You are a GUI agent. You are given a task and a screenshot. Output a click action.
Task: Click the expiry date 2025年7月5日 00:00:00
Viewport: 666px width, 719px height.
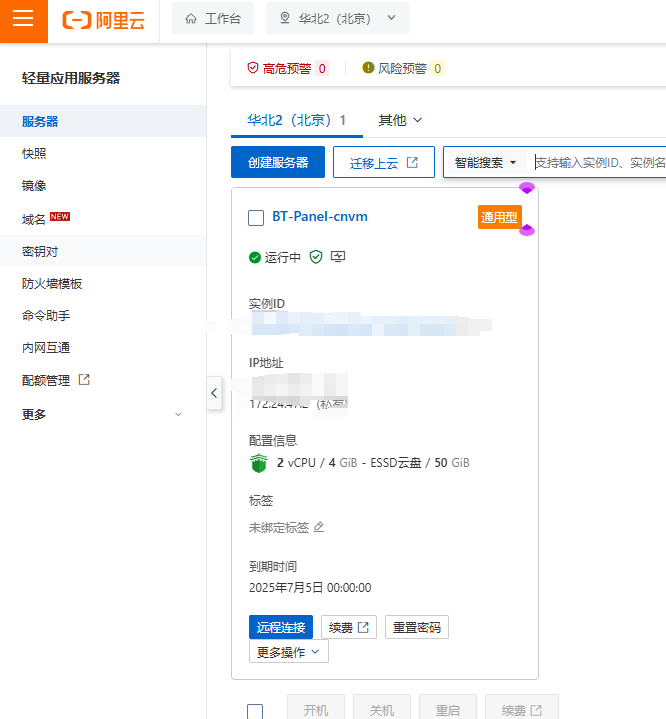(310, 588)
